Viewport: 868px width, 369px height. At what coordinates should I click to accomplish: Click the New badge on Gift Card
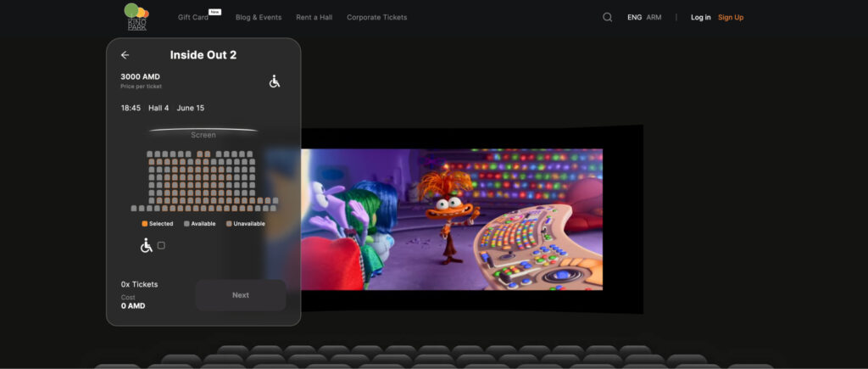(214, 12)
